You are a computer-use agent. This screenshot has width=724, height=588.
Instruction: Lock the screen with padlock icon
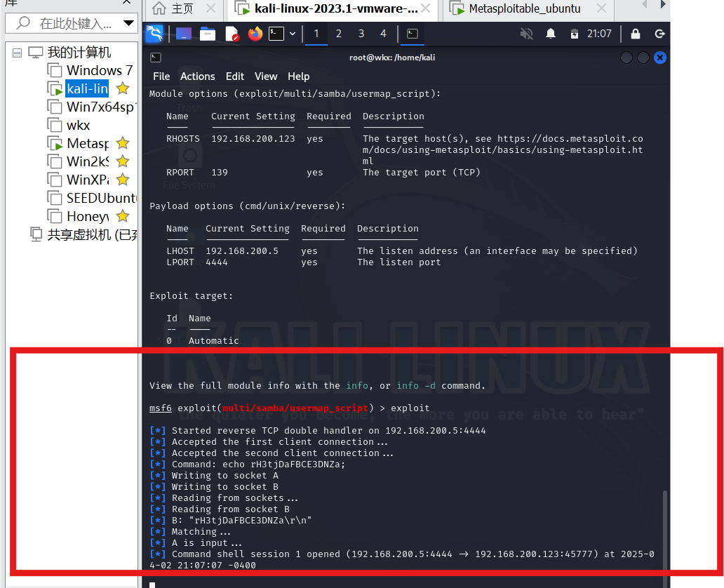(636, 34)
